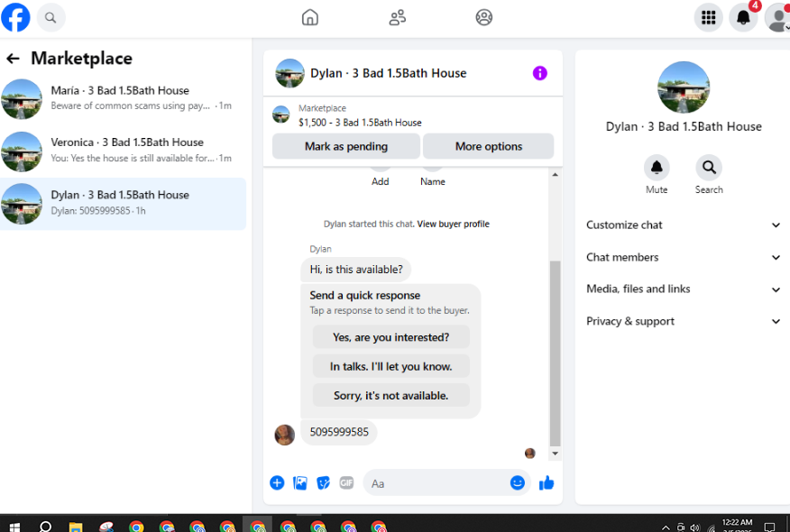
Task: Open the Facebook search magnifier
Action: pos(51,18)
